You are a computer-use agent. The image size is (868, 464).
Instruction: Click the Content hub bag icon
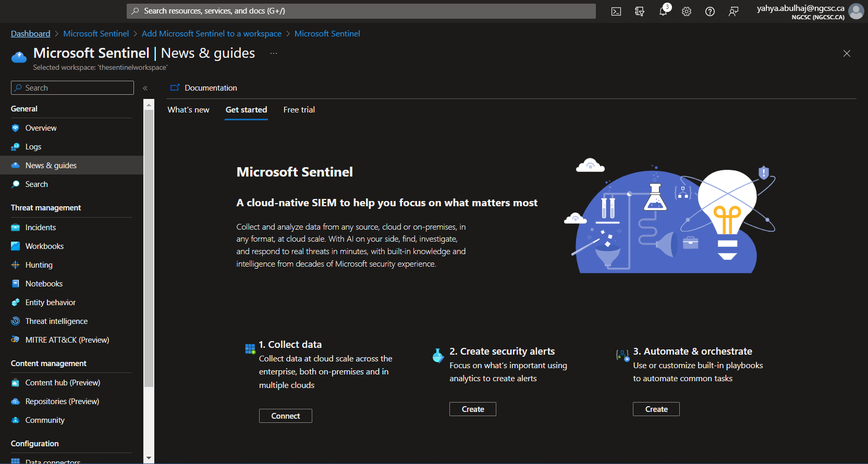(x=16, y=383)
